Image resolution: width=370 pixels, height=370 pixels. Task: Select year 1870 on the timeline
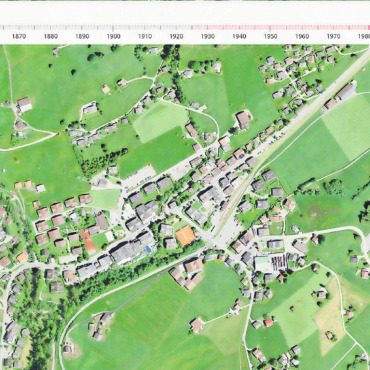click(19, 36)
